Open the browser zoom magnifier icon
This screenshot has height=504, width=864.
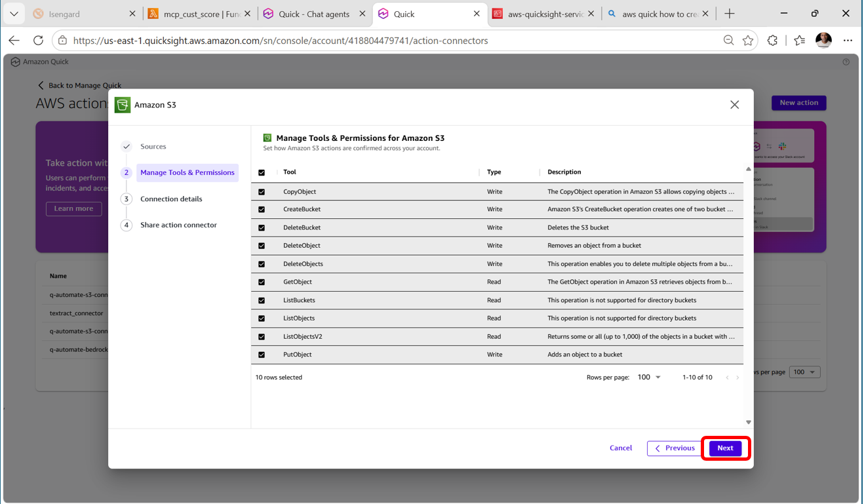pyautogui.click(x=728, y=41)
